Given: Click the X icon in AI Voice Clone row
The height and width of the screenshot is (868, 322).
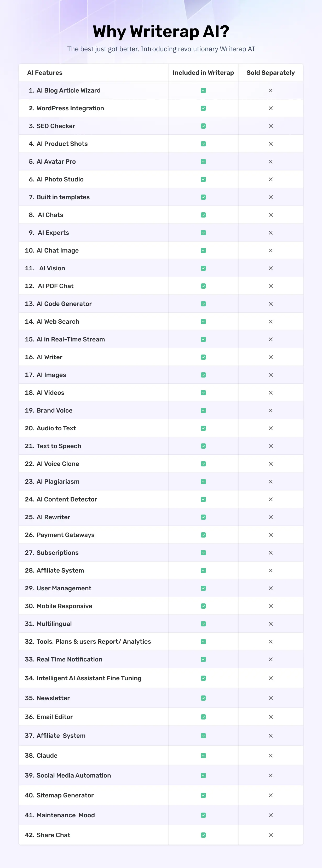Looking at the screenshot, I should click(x=271, y=464).
